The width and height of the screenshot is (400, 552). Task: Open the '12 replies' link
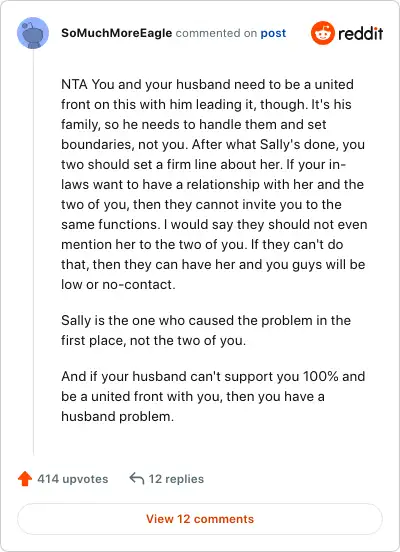pos(176,479)
